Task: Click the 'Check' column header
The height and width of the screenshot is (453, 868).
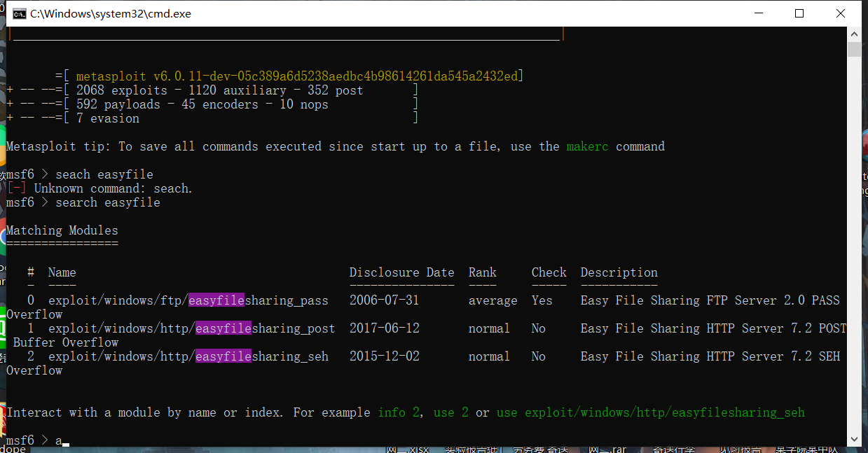Action: (549, 272)
